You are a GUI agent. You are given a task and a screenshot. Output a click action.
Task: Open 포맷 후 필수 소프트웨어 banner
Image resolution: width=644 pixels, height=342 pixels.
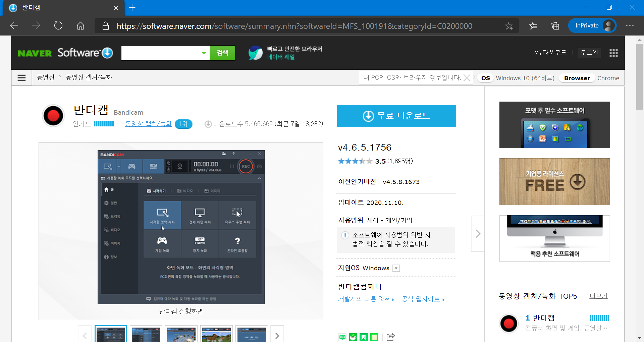coord(554,125)
